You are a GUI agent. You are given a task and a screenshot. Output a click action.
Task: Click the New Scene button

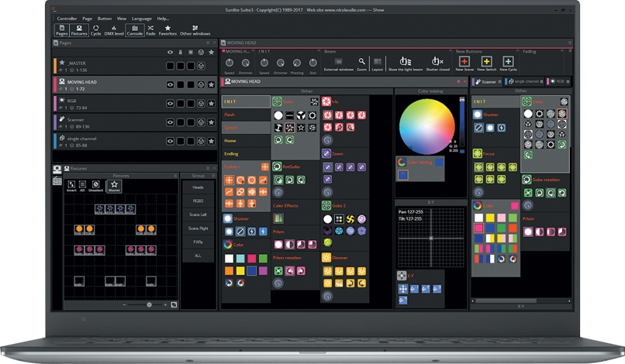pos(464,62)
